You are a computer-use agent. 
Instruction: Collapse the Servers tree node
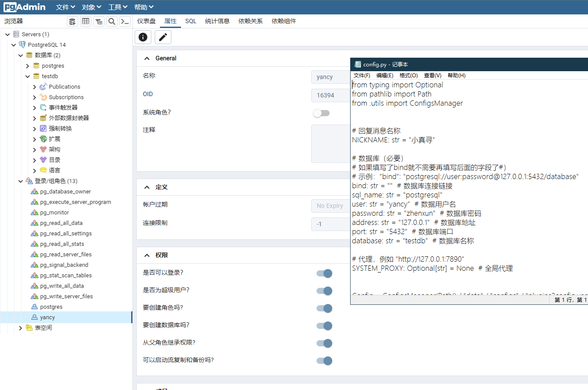click(x=7, y=34)
